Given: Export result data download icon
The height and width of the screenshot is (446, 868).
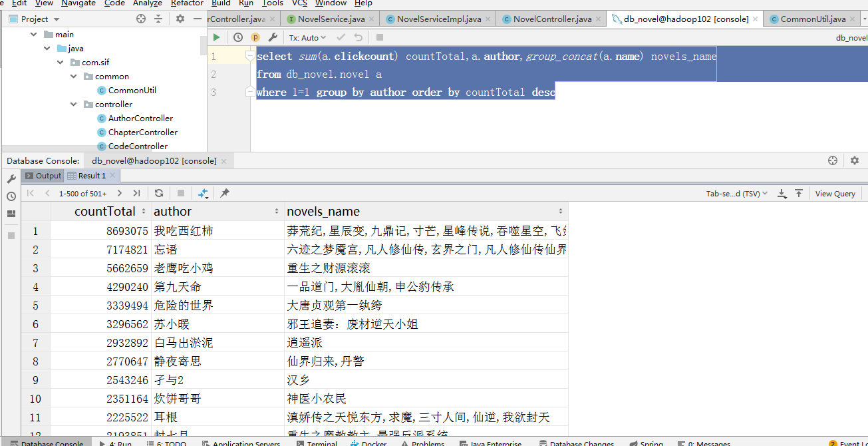Looking at the screenshot, I should tap(782, 193).
